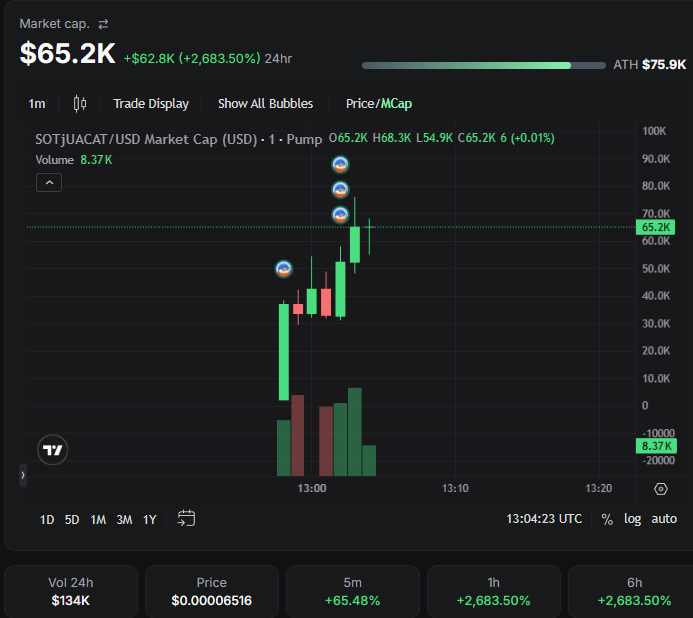The height and width of the screenshot is (618, 693).
Task: Click the $65.2K market cap value
Action: [68, 53]
